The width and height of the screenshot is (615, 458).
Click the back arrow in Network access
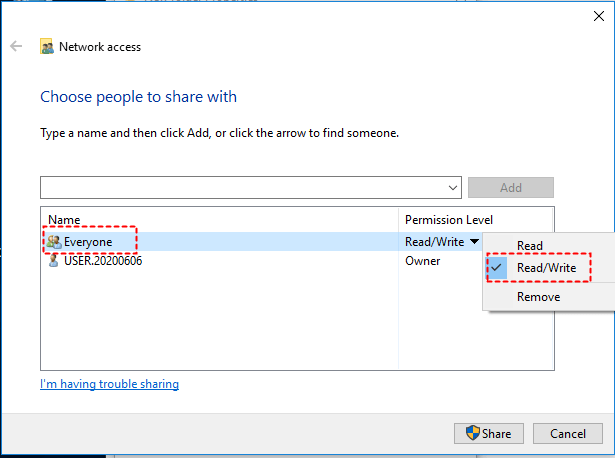coord(16,46)
